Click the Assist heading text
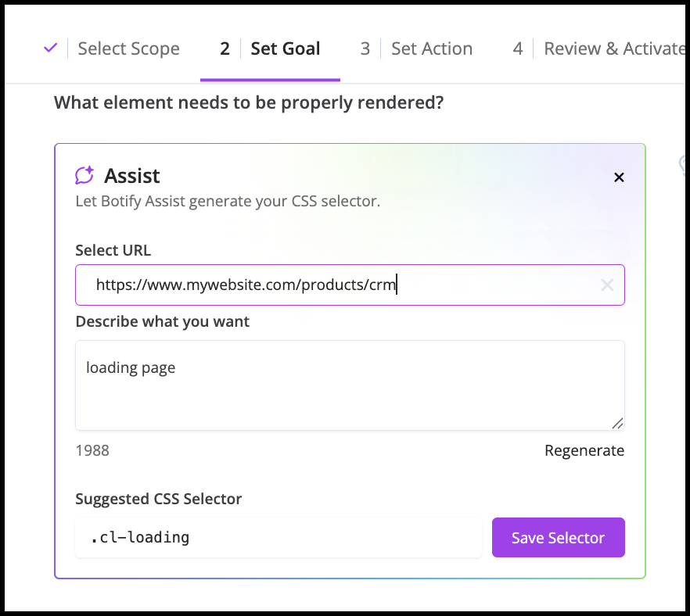The height and width of the screenshot is (616, 690). point(132,176)
